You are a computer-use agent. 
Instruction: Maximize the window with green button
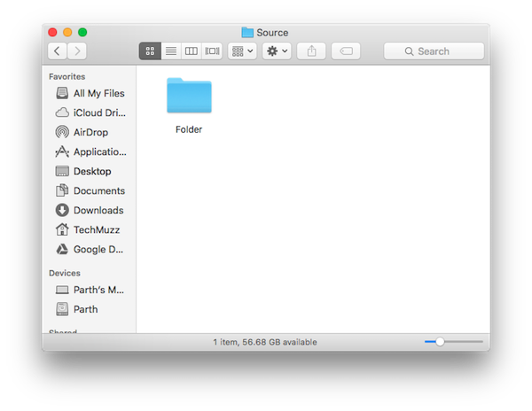click(82, 32)
